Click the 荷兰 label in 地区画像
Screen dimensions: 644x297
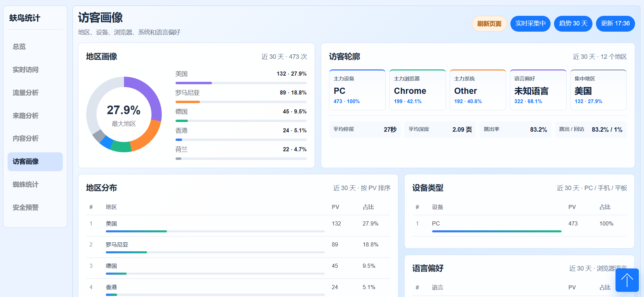(x=181, y=150)
